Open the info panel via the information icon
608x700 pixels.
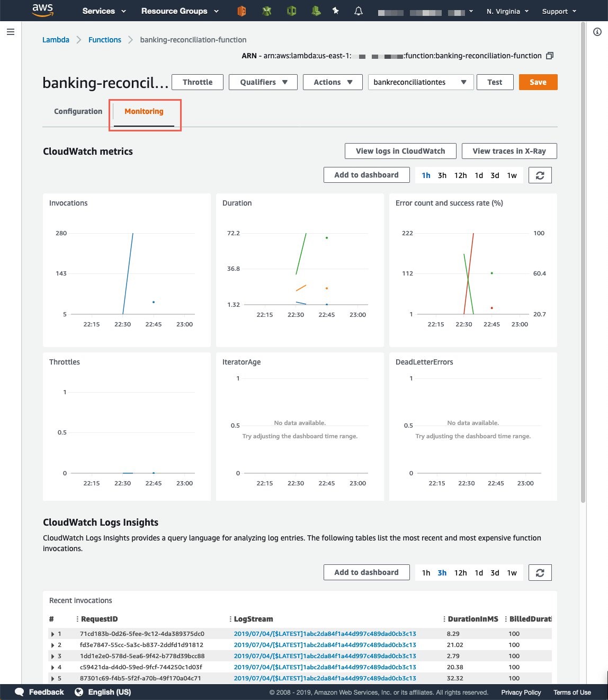coord(598,32)
